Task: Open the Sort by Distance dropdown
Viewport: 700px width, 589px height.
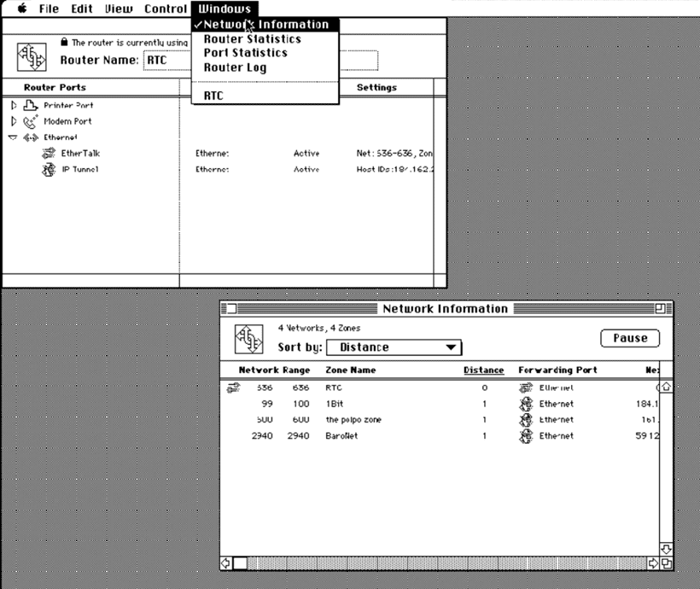Action: [394, 347]
